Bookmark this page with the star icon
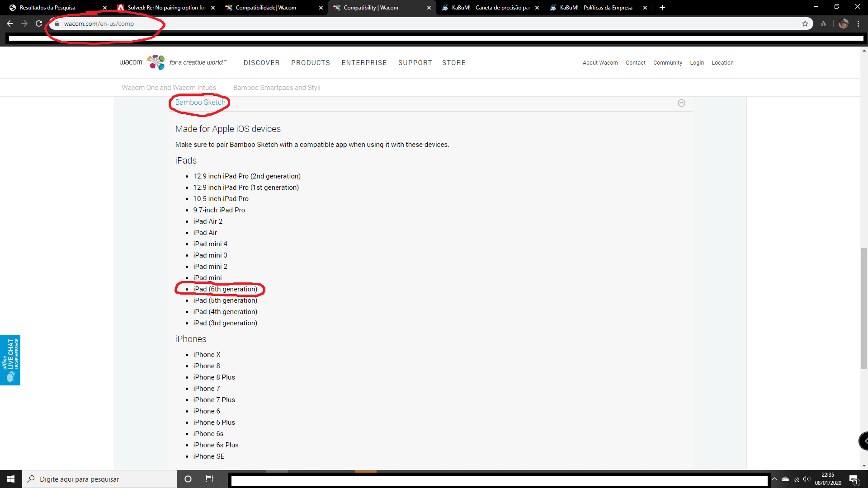The width and height of the screenshot is (868, 488). click(805, 23)
